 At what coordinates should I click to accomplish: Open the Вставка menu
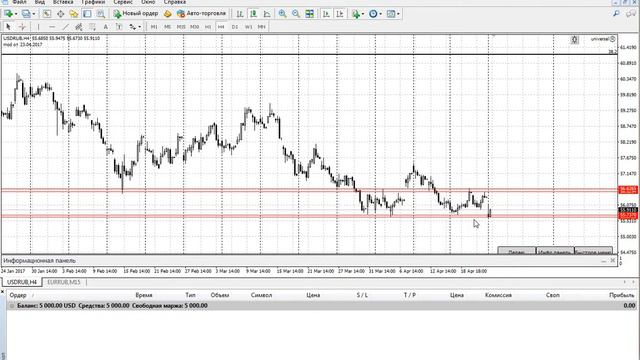[x=63, y=2]
